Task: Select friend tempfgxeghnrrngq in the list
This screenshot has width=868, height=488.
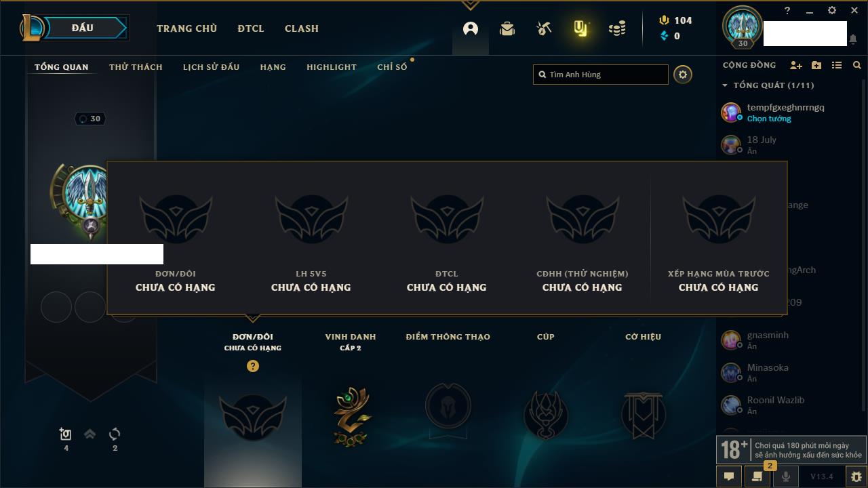Action: (786, 113)
